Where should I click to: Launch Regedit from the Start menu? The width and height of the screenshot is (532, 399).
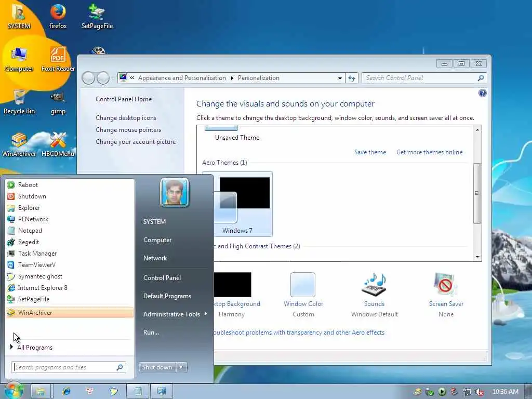point(70,242)
